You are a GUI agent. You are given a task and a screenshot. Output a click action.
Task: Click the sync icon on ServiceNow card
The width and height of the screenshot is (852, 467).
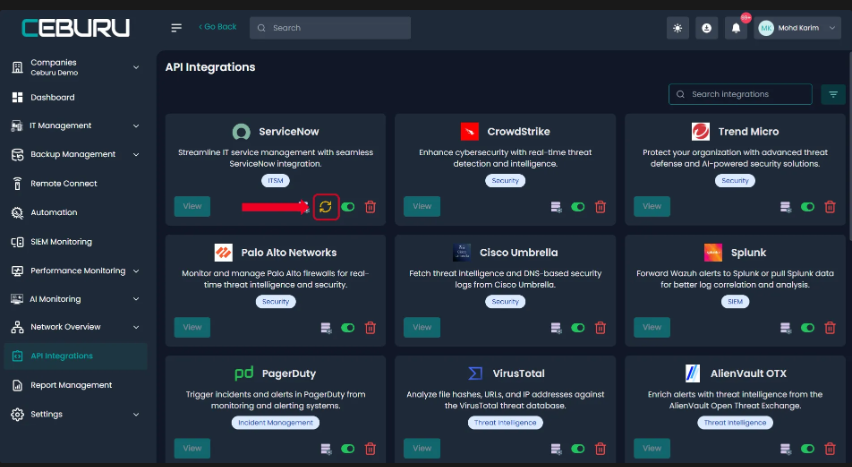(325, 207)
